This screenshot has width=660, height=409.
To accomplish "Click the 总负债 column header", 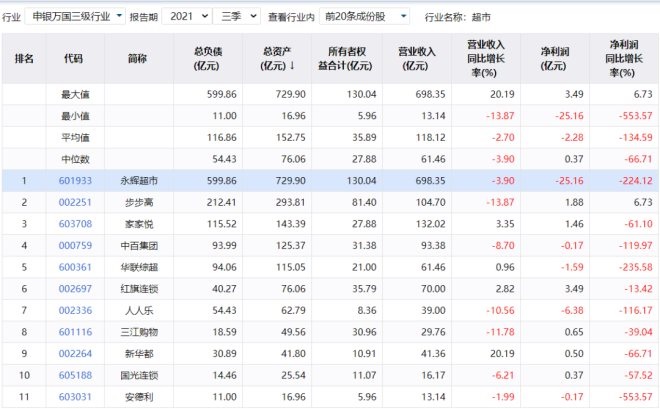I will click(x=208, y=58).
